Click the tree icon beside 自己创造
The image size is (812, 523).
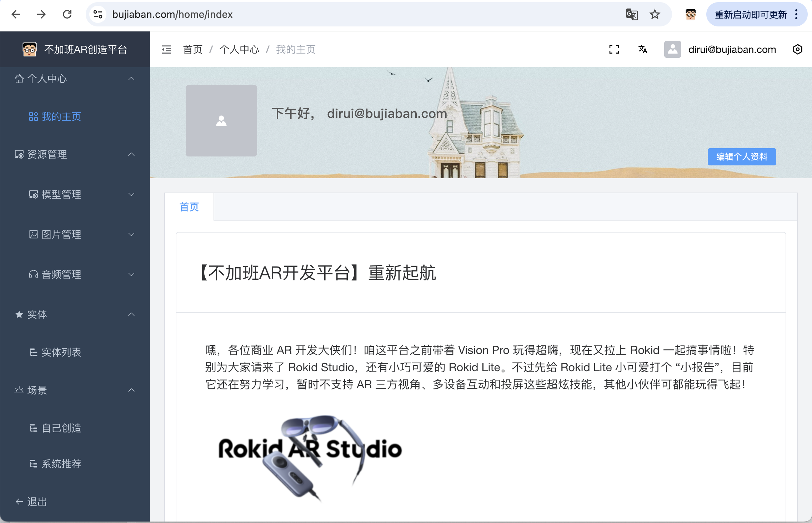[x=34, y=428]
